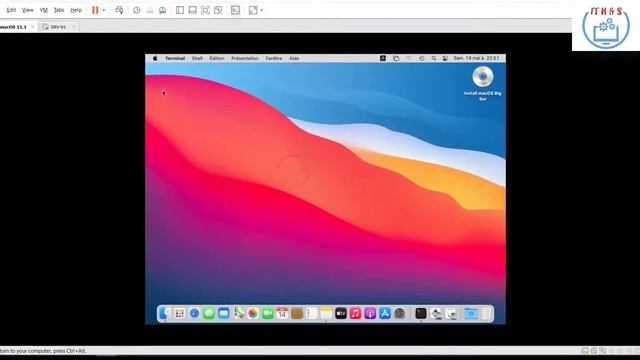Open the snapshot manager icon
Image resolution: width=640 pixels, height=360 pixels.
162,10
